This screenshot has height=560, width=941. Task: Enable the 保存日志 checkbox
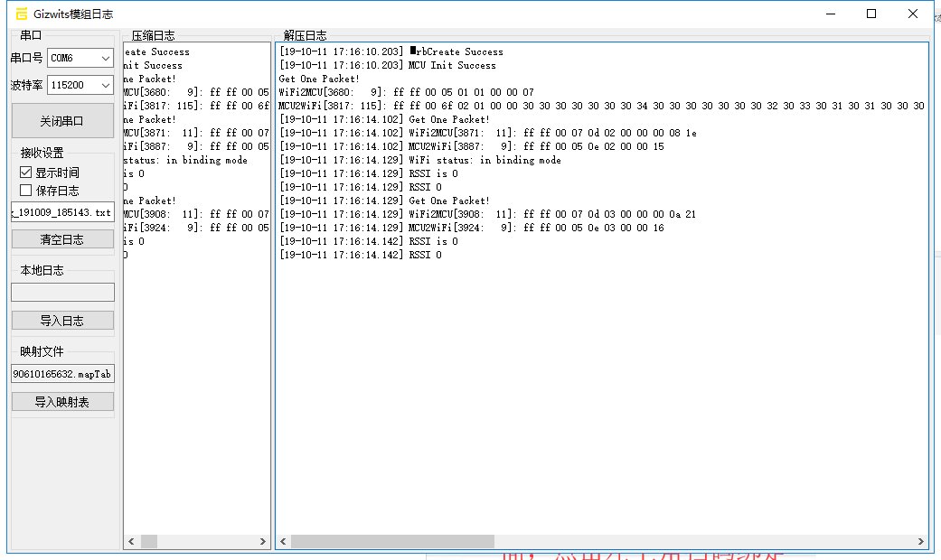point(26,191)
